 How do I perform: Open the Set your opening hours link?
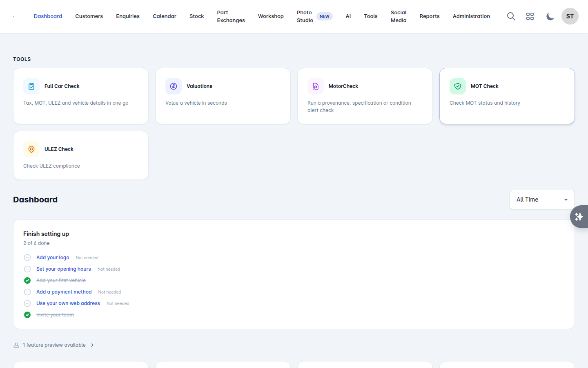[64, 269]
